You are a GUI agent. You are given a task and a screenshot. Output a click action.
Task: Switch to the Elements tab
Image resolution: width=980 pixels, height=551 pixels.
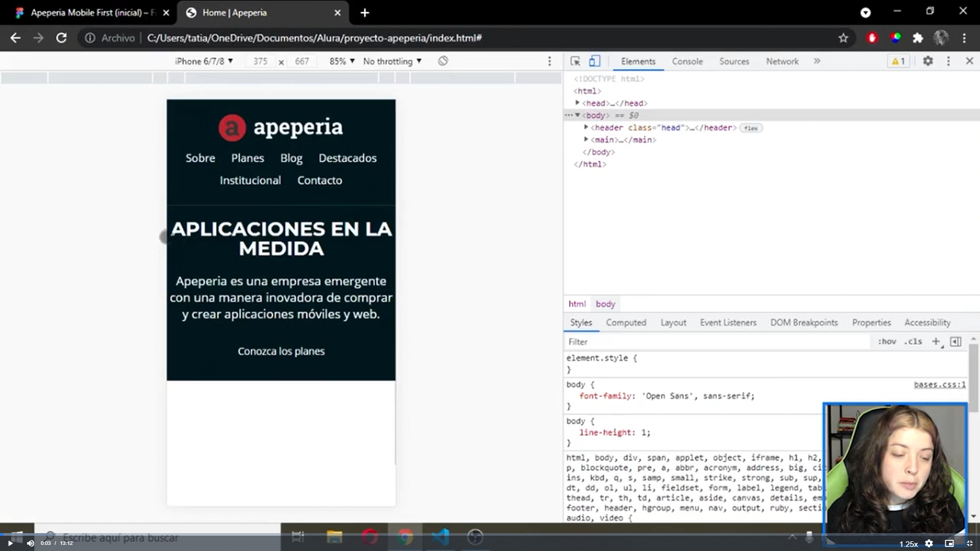click(x=638, y=61)
